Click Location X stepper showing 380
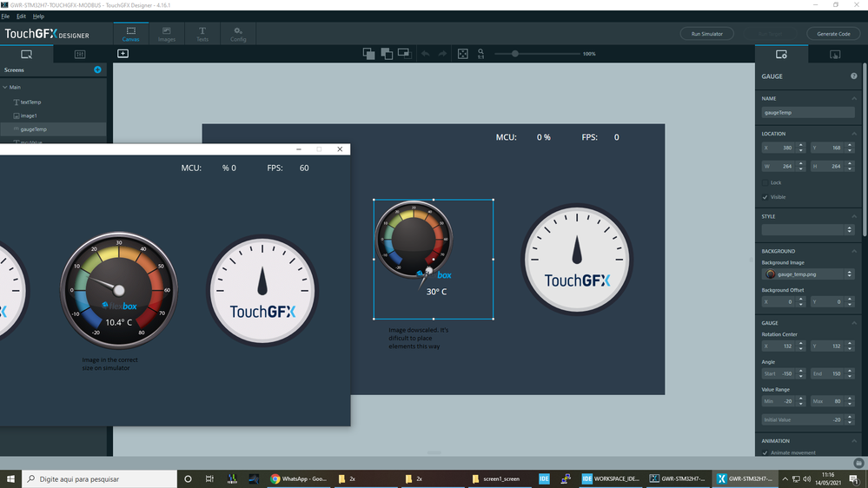The width and height of the screenshot is (868, 488). click(x=800, y=148)
